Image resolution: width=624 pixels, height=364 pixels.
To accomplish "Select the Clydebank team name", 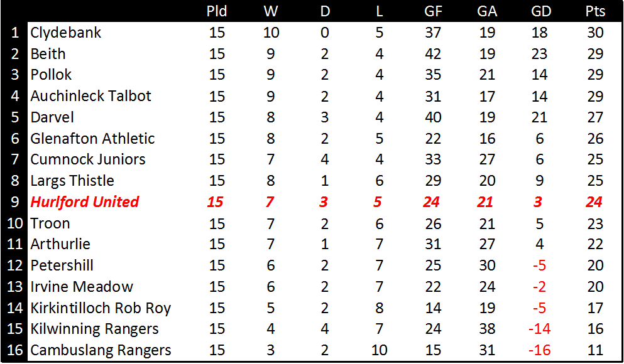I will click(x=65, y=33).
